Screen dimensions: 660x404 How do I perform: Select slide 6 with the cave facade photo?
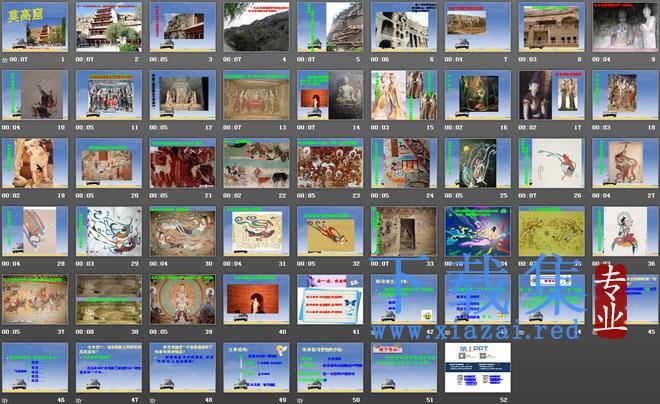(x=404, y=27)
